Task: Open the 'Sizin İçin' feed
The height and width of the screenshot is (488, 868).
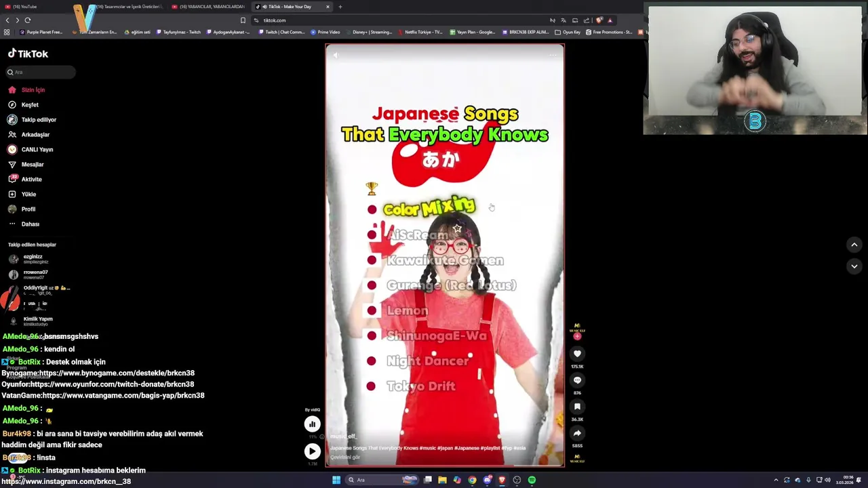Action: 26,89
